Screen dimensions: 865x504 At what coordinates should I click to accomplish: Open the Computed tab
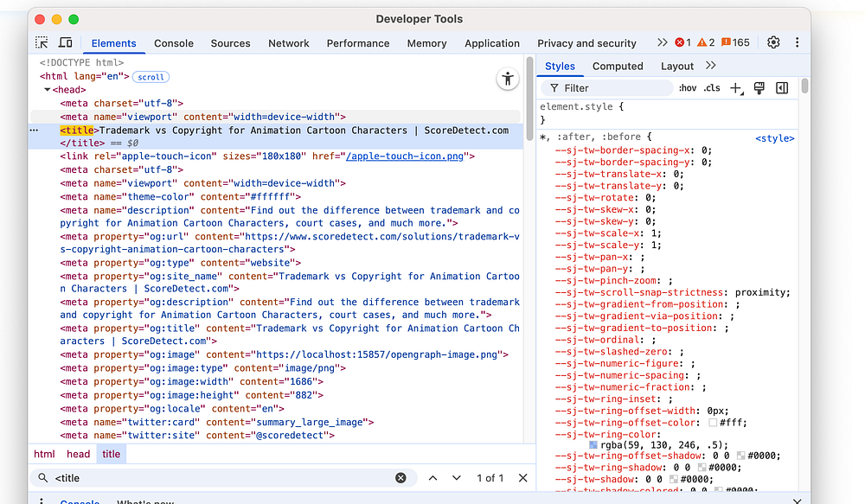pos(618,67)
